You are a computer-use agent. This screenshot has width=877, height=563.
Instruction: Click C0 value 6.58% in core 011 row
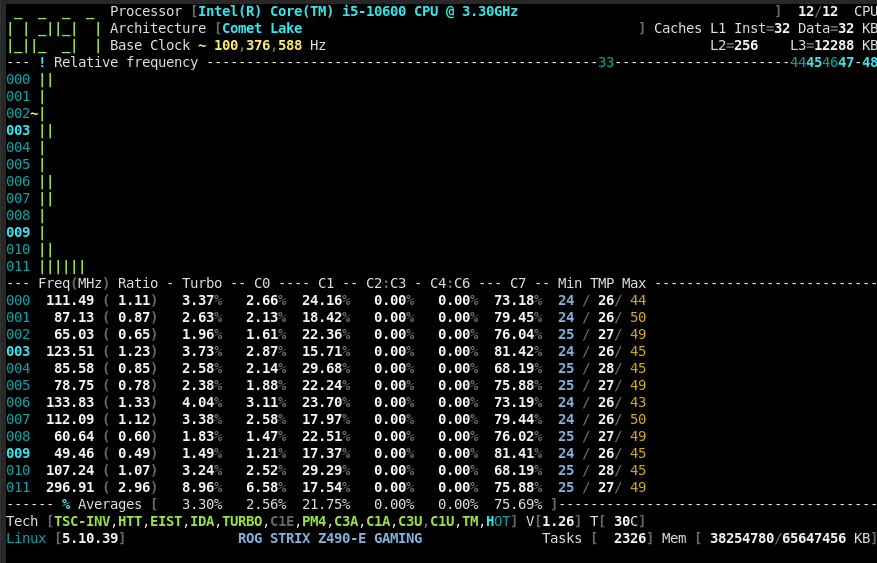(266, 487)
